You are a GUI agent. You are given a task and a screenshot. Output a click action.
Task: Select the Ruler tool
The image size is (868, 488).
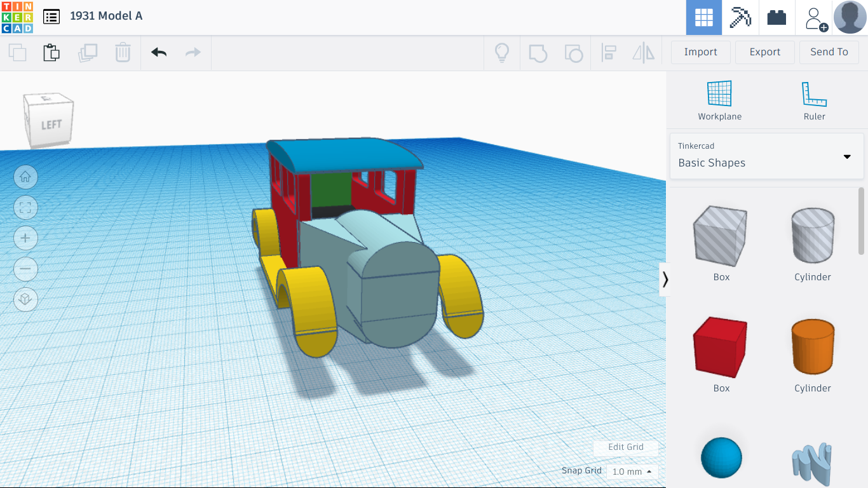click(814, 101)
